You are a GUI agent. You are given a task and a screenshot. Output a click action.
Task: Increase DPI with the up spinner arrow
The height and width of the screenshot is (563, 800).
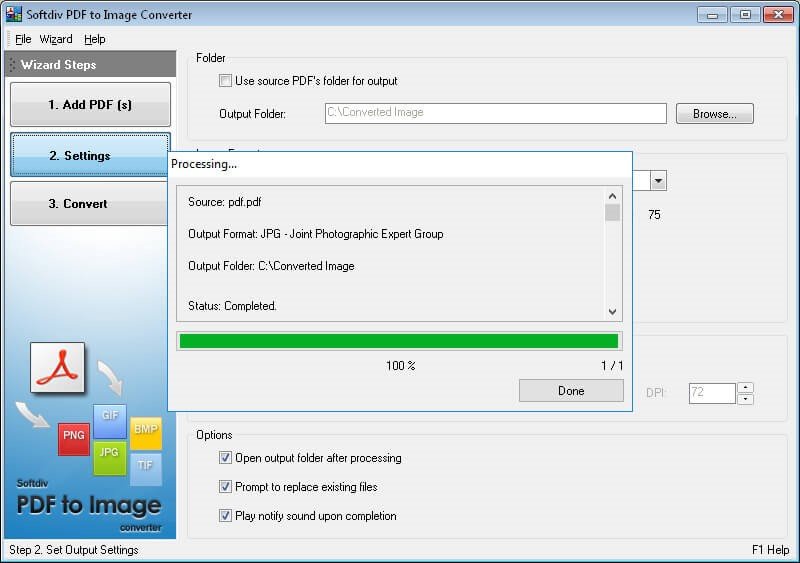click(745, 388)
